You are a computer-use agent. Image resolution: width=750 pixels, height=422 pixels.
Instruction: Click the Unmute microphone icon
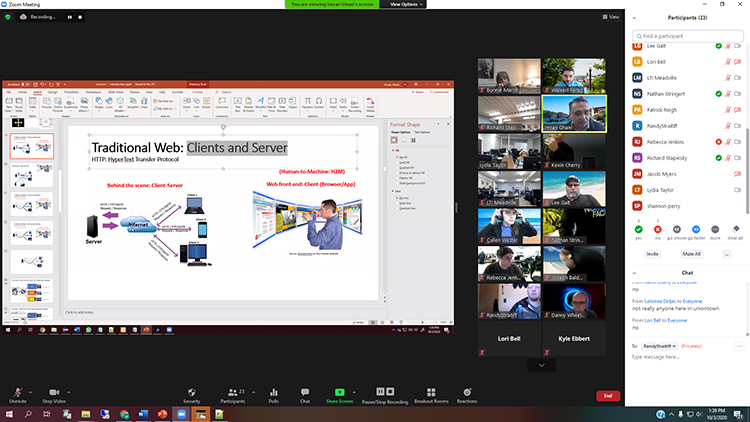[x=18, y=392]
